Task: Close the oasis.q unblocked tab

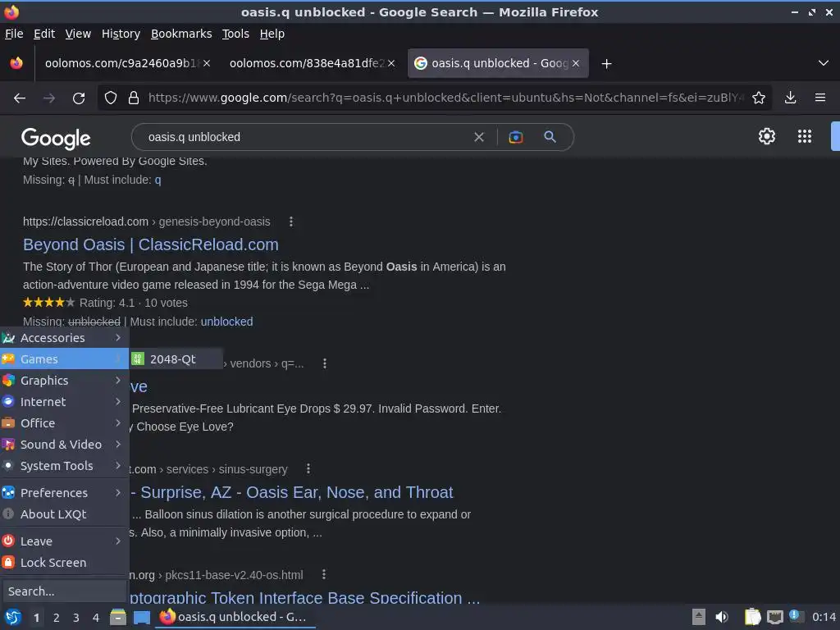Action: click(576, 63)
